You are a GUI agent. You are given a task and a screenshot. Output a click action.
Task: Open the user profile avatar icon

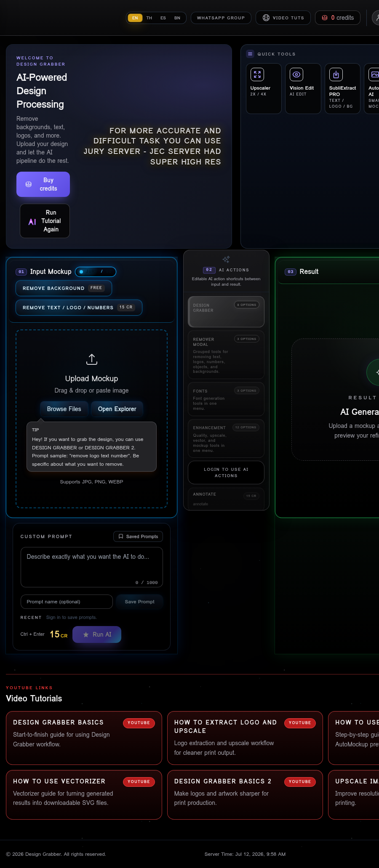(x=376, y=18)
